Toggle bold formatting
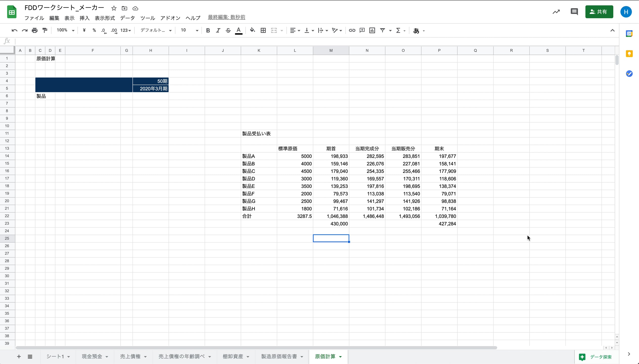The height and width of the screenshot is (364, 639). (208, 30)
